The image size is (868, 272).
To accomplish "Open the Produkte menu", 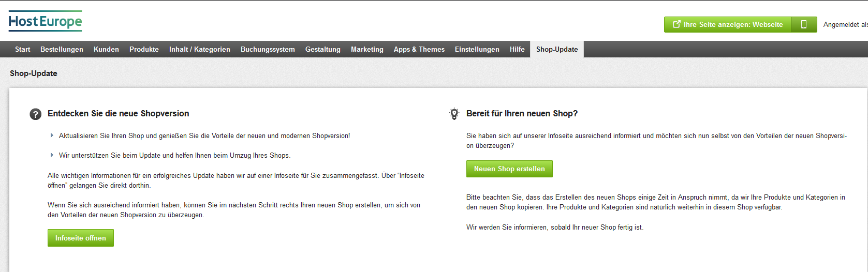I will pyautogui.click(x=144, y=49).
